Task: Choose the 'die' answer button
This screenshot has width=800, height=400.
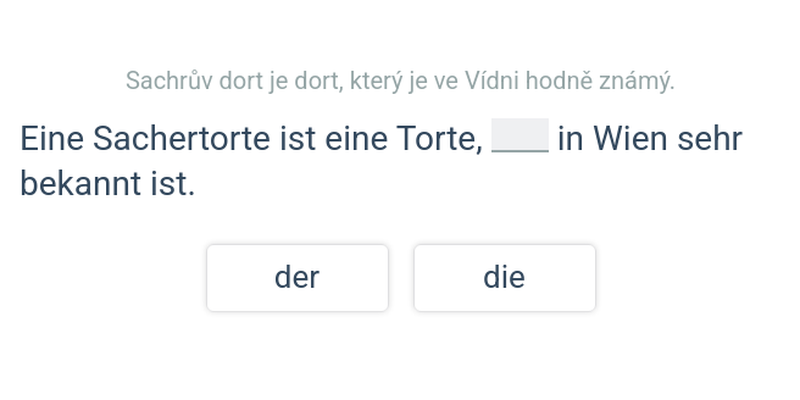Action: [504, 278]
